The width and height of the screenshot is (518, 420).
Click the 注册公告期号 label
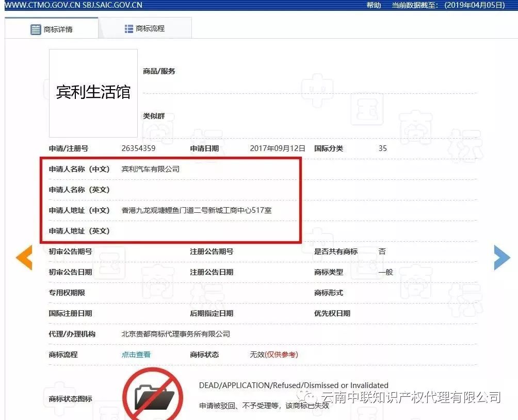212,251
